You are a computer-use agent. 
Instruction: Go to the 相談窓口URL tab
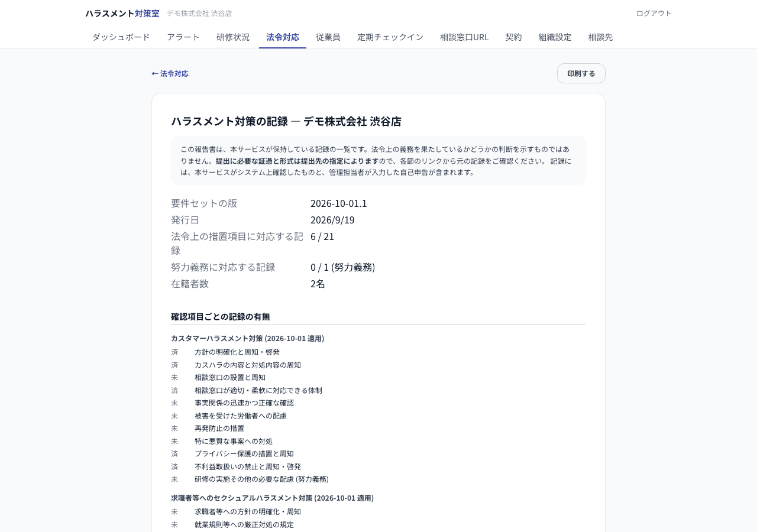pyautogui.click(x=464, y=37)
